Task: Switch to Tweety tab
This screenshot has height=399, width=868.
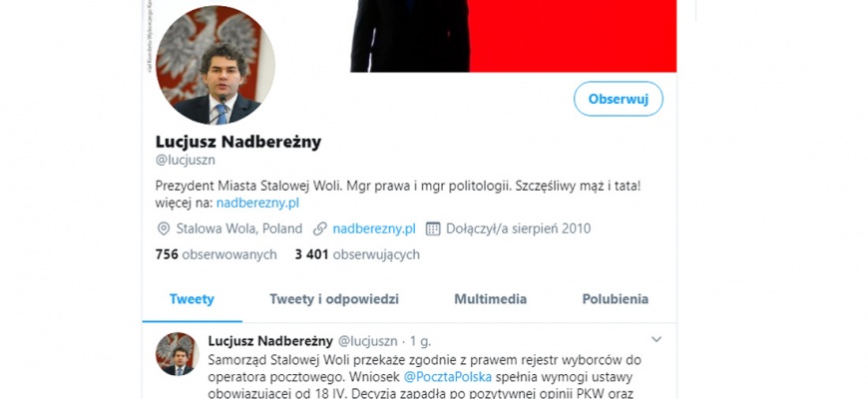Action: [x=192, y=299]
